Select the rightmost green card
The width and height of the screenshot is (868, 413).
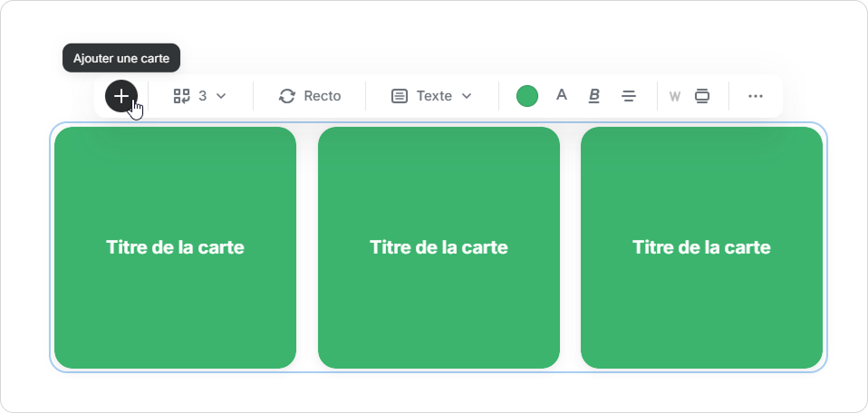pyautogui.click(x=701, y=308)
